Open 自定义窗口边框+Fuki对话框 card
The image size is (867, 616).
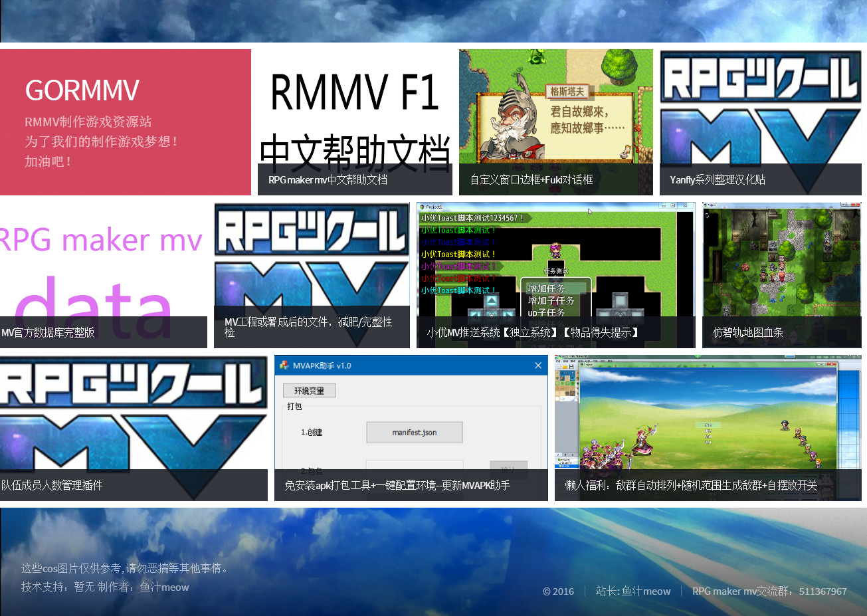pyautogui.click(x=556, y=122)
